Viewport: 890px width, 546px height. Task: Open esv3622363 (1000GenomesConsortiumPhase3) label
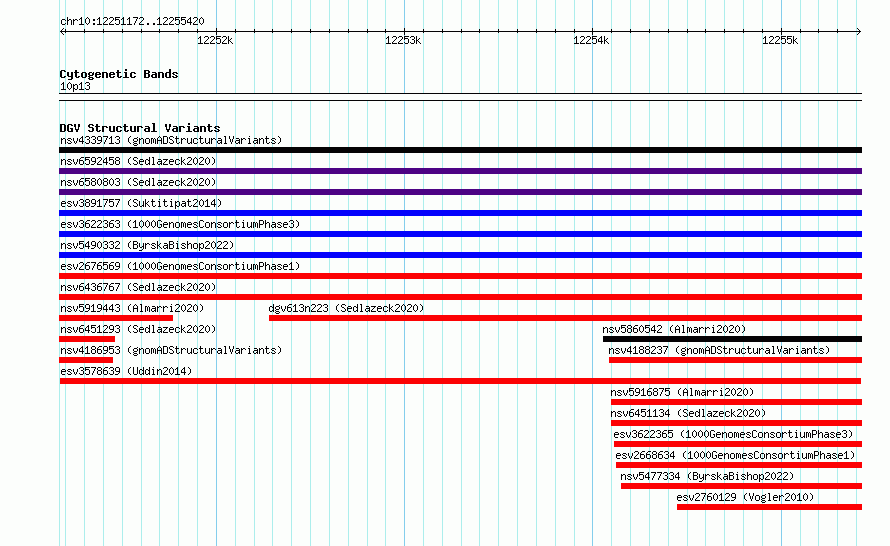[x=180, y=224]
